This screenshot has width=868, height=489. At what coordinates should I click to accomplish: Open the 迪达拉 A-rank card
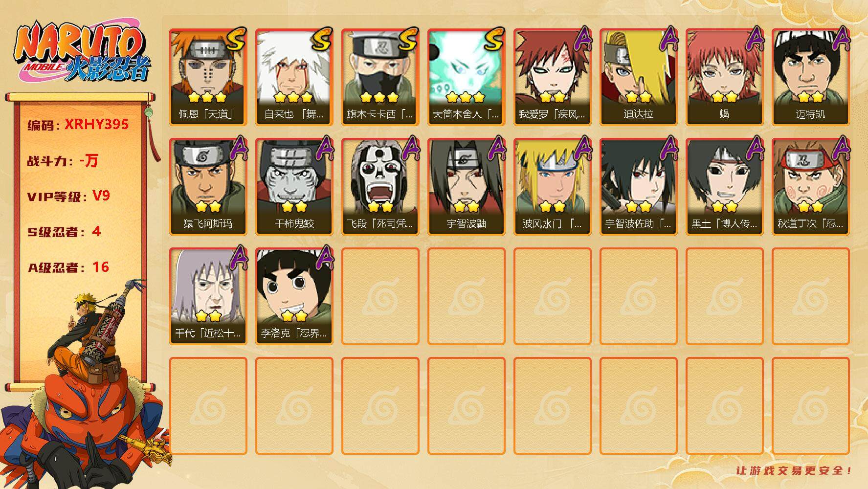(638, 77)
